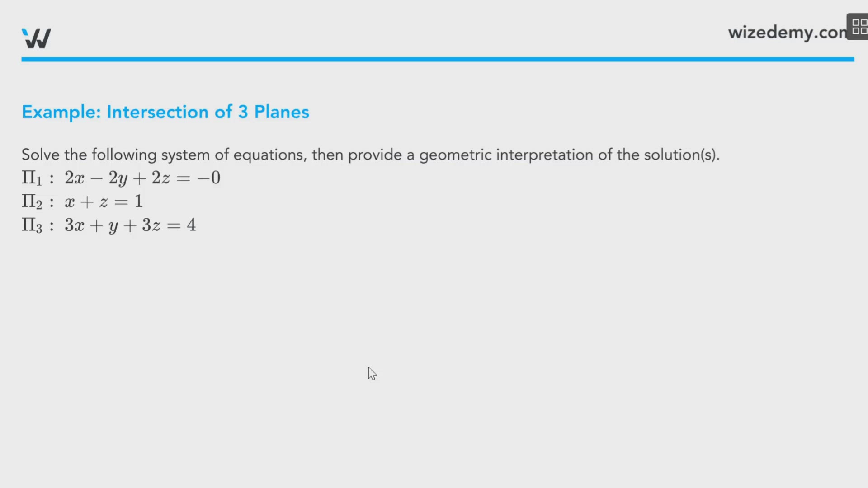Click the blue horizontal divider line

(438, 59)
